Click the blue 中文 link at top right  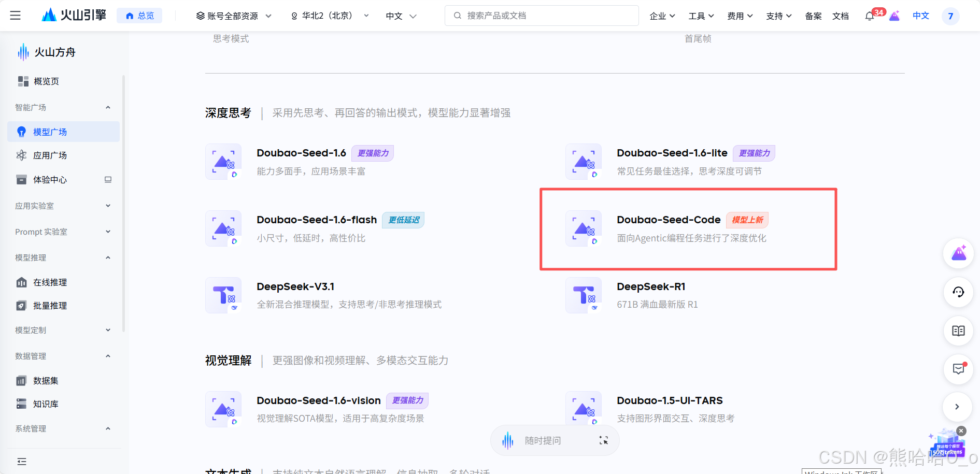tap(921, 16)
